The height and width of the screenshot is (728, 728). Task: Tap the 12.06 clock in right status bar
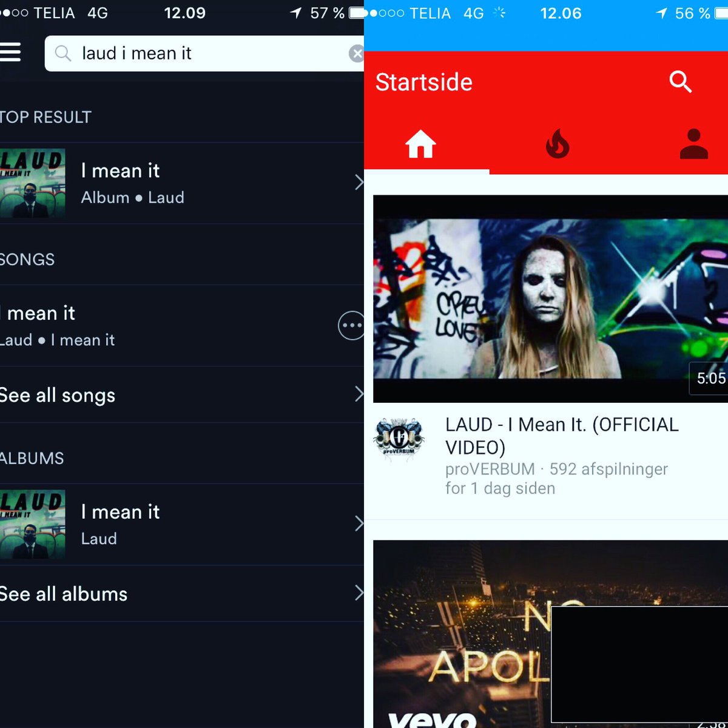pyautogui.click(x=561, y=13)
